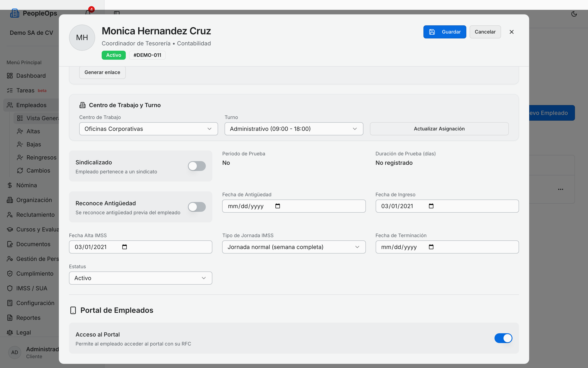
Task: Click the MH avatar circle
Action: pyautogui.click(x=82, y=38)
